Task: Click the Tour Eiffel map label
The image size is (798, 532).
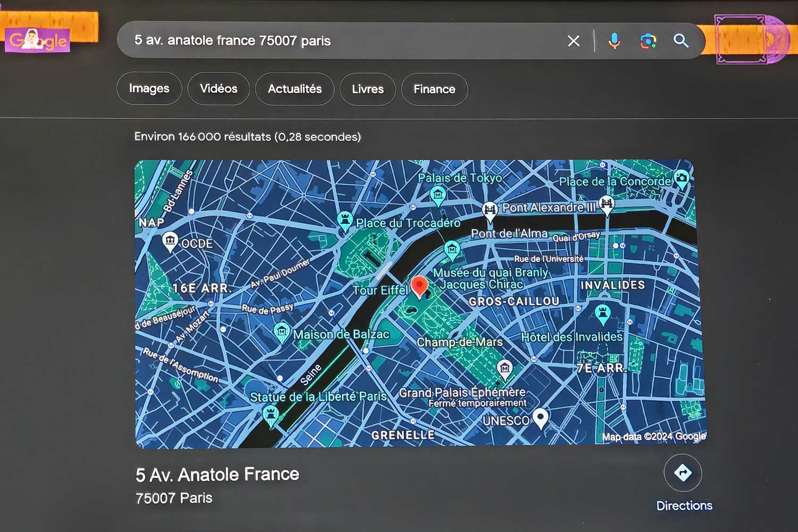Action: point(380,290)
